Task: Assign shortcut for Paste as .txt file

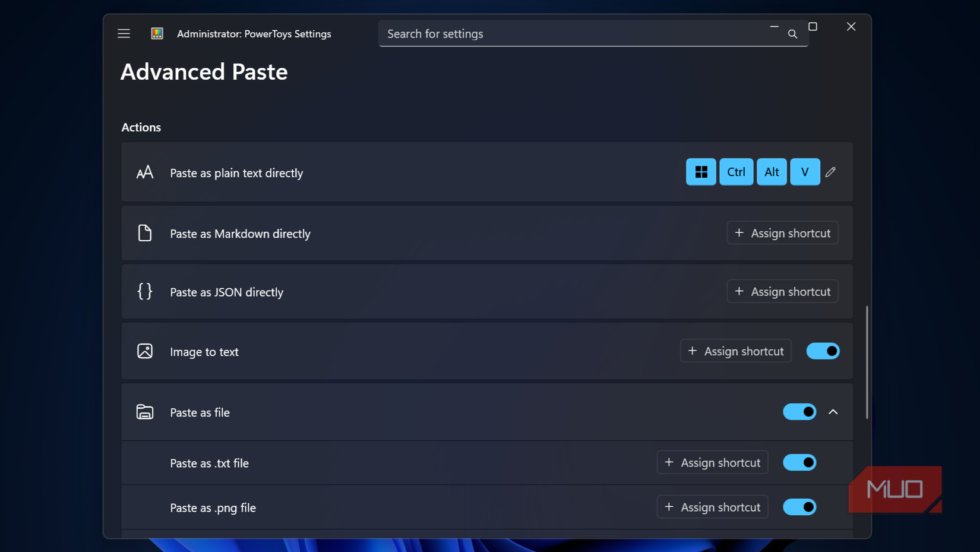Action: click(712, 462)
